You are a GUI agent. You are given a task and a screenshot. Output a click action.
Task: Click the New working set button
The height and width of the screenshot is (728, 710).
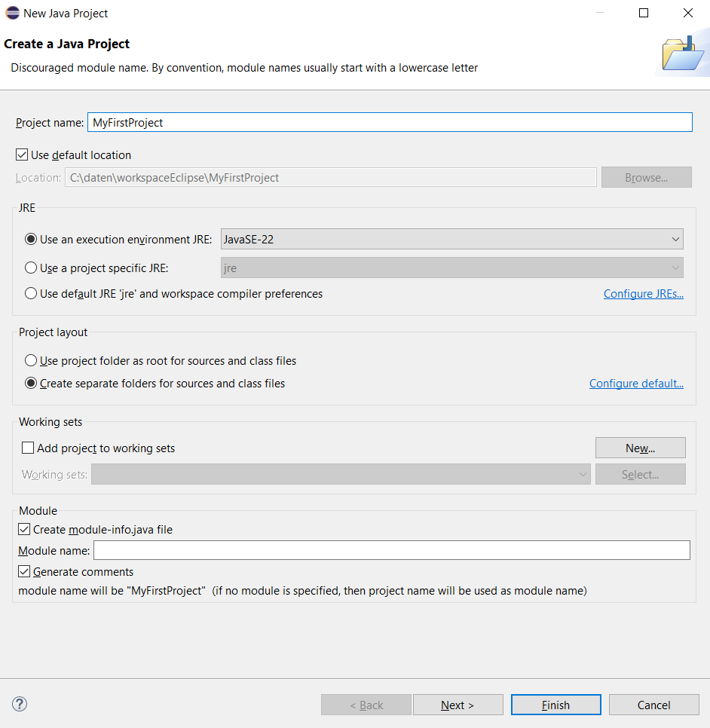640,448
